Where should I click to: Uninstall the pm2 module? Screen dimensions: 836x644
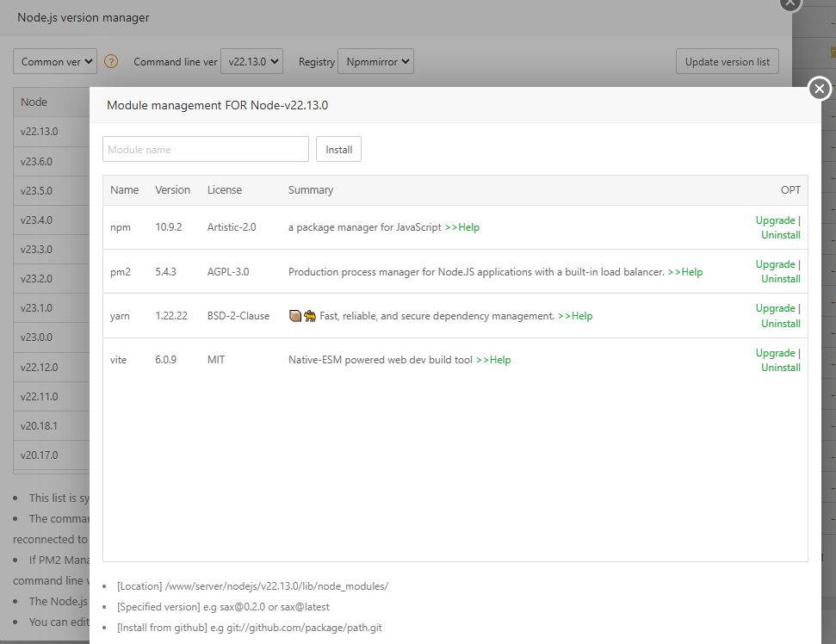point(780,279)
